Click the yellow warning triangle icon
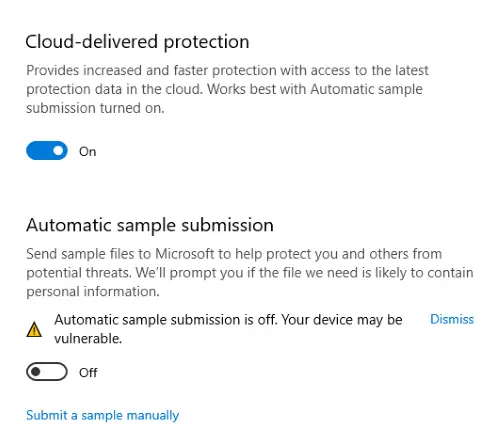500x431 pixels. pyautogui.click(x=34, y=329)
